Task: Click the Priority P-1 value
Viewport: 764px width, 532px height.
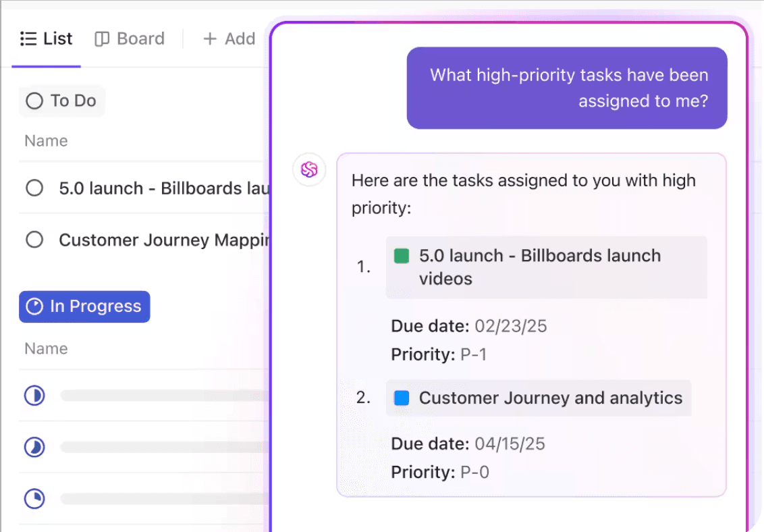Action: point(474,354)
